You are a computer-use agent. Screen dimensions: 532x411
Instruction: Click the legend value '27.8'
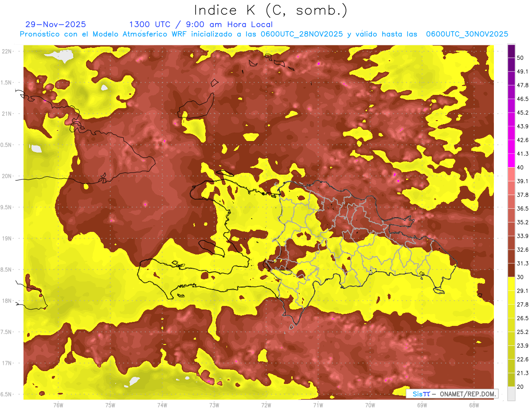click(523, 305)
